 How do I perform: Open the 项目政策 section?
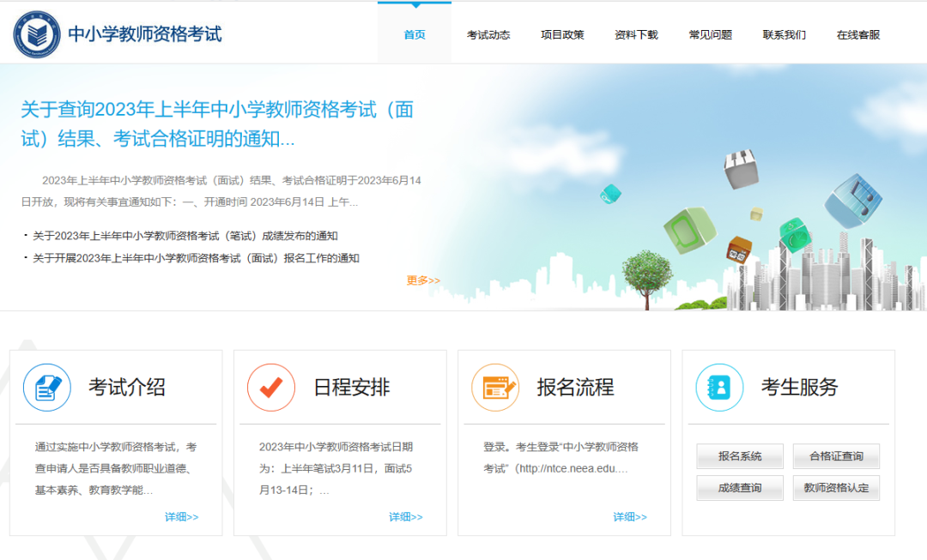562,35
